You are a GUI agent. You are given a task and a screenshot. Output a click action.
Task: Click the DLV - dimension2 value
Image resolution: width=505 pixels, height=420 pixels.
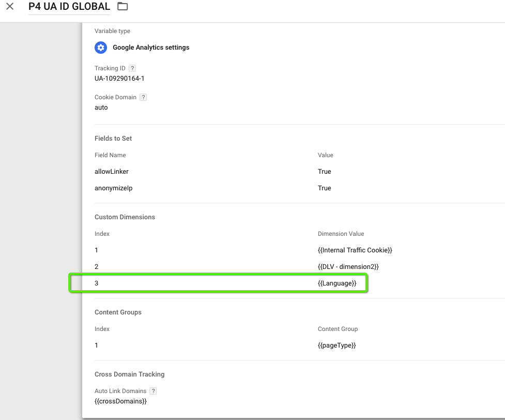point(348,266)
